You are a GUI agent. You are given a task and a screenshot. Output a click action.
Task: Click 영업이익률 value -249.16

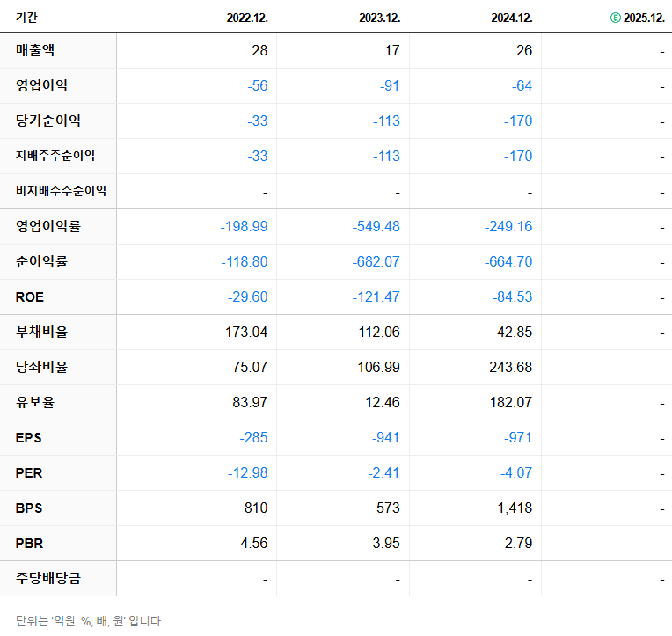coord(508,226)
